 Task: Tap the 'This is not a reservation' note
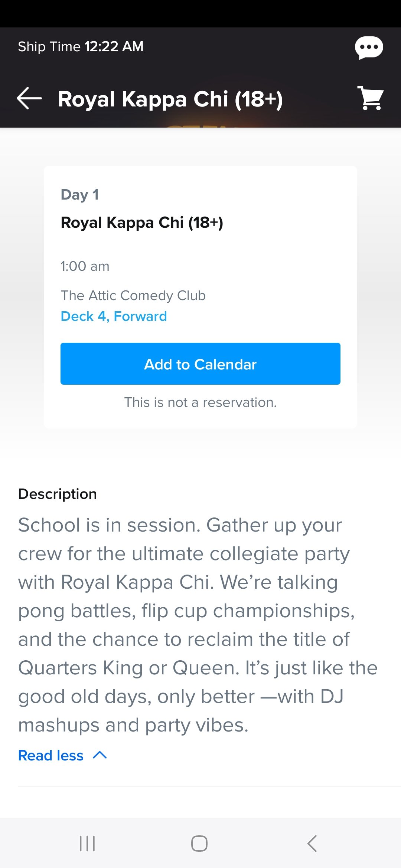point(200,402)
